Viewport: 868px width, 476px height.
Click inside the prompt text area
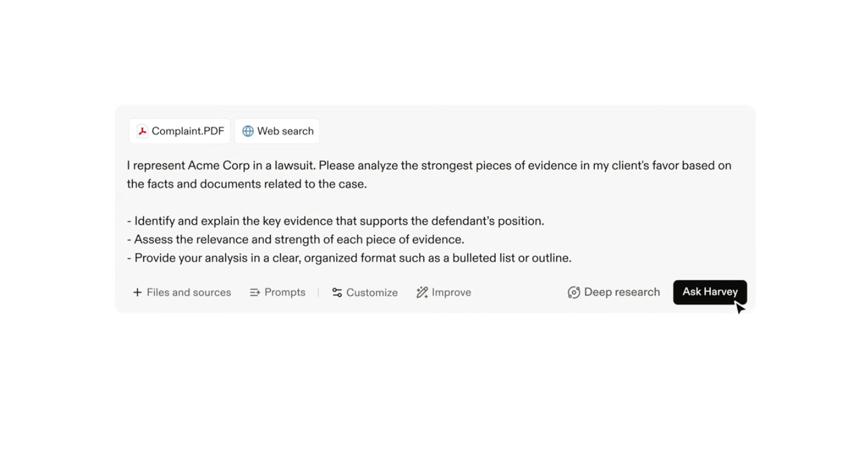pos(428,211)
